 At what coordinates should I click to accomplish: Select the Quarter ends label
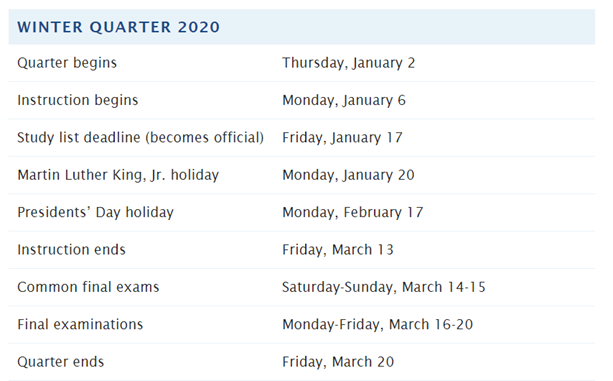[61, 362]
